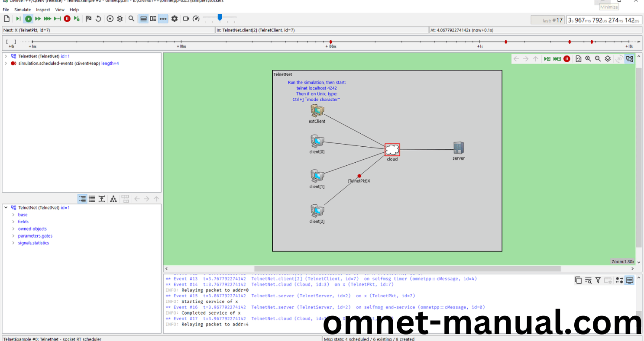This screenshot has width=644, height=341.
Task: Zoom in on the network canvas
Action: pos(588,58)
